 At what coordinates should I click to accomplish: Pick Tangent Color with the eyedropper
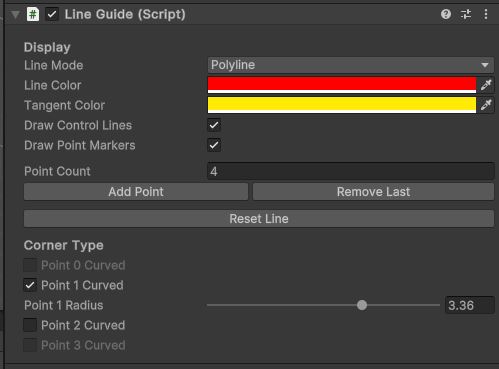[486, 105]
